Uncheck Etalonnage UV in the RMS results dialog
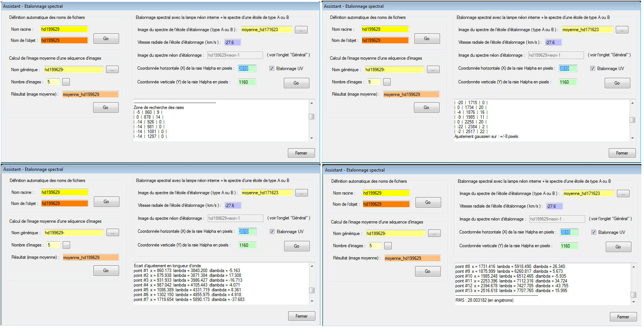Screen dimensions: 644x328 (594, 232)
